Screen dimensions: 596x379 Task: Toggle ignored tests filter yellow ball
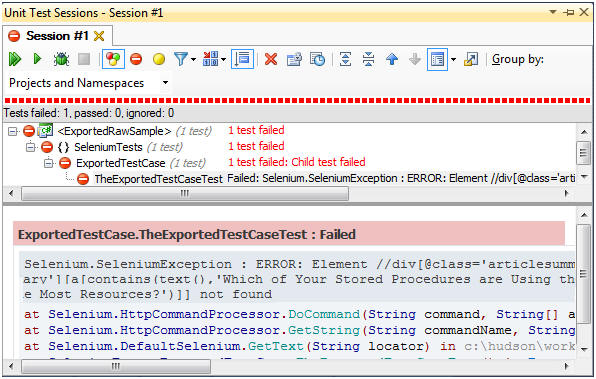(x=159, y=59)
